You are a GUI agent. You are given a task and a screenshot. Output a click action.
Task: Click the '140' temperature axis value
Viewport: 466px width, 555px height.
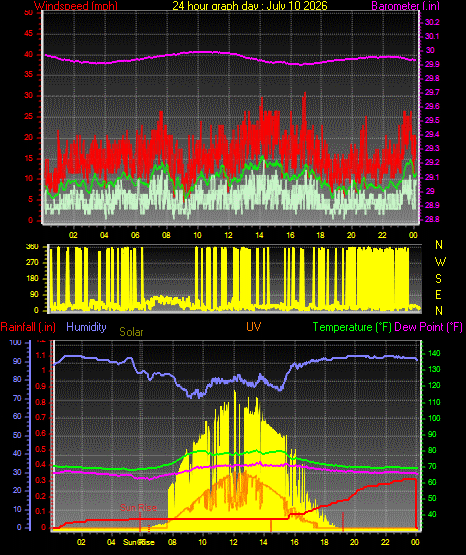point(434,353)
